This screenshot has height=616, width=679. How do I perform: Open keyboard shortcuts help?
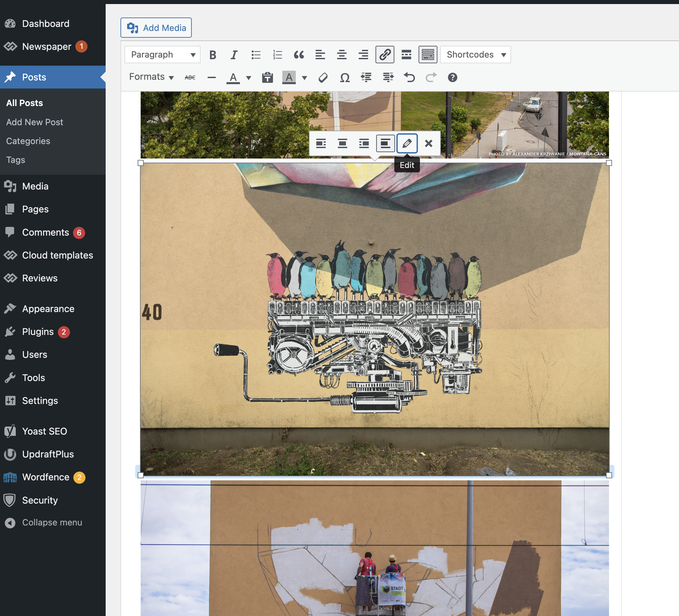pos(452,77)
